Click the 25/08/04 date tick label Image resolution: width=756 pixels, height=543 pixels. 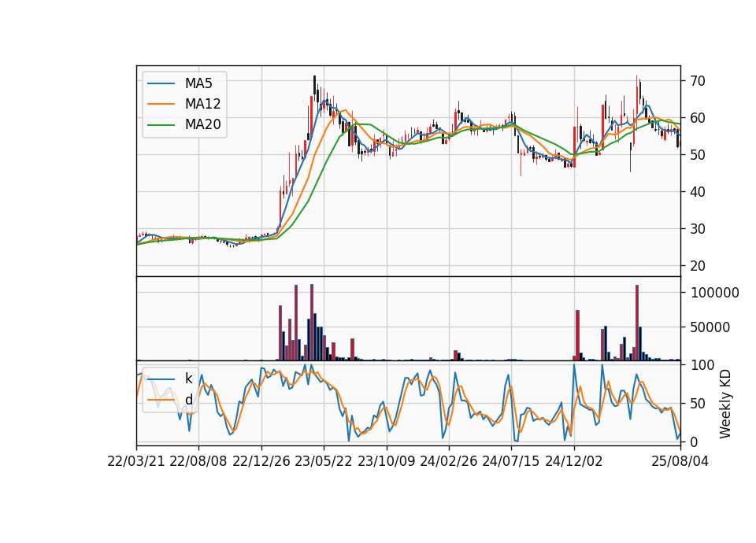[680, 461]
